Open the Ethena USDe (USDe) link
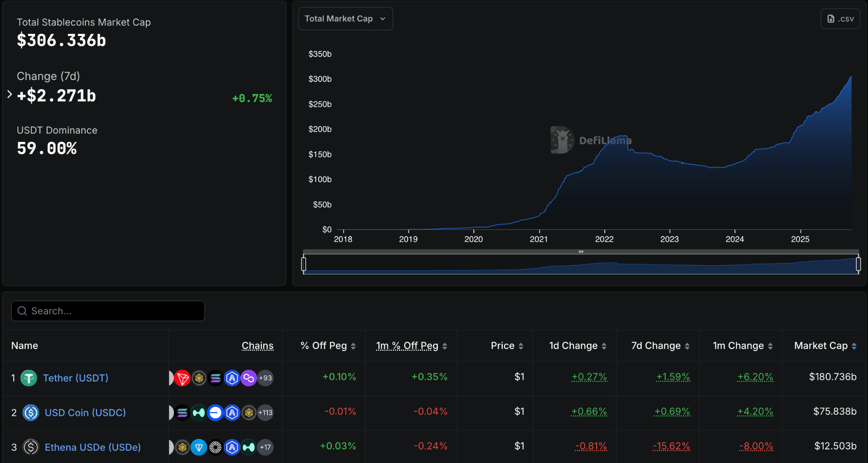Image resolution: width=868 pixels, height=463 pixels. [92, 447]
